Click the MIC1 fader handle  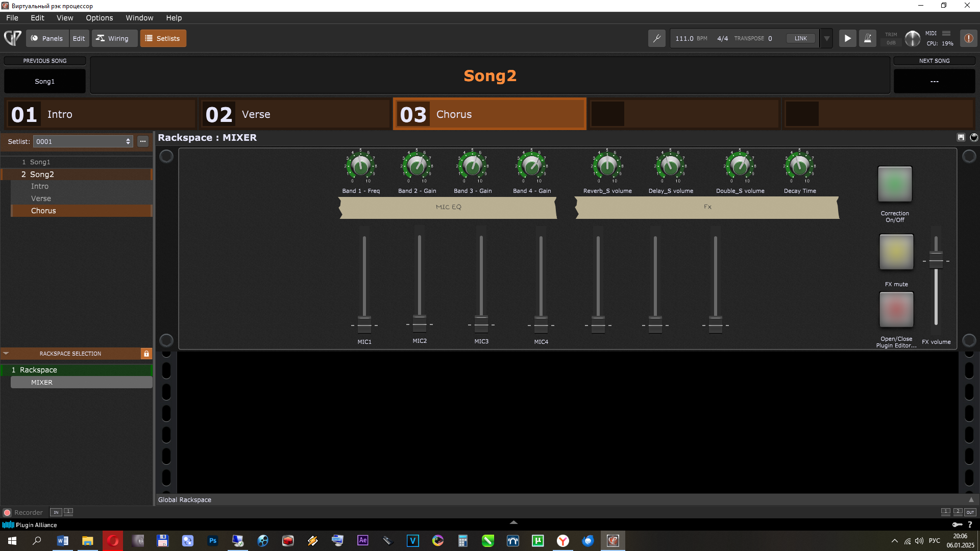click(364, 325)
